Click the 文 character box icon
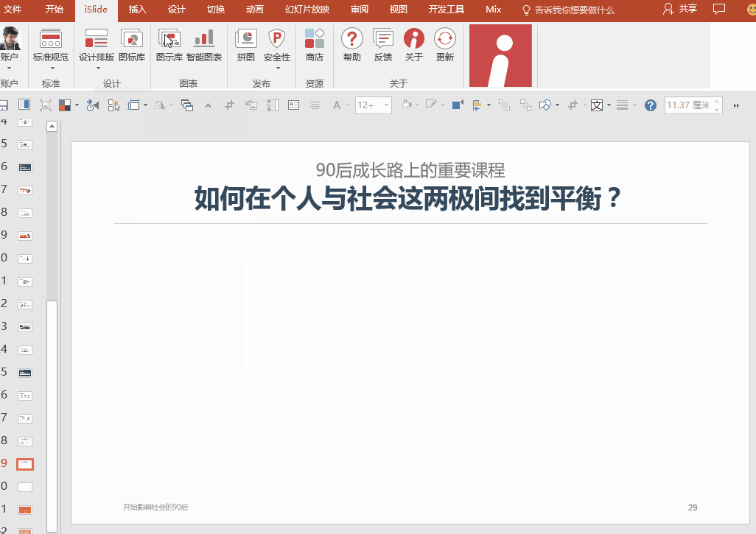 click(x=597, y=105)
